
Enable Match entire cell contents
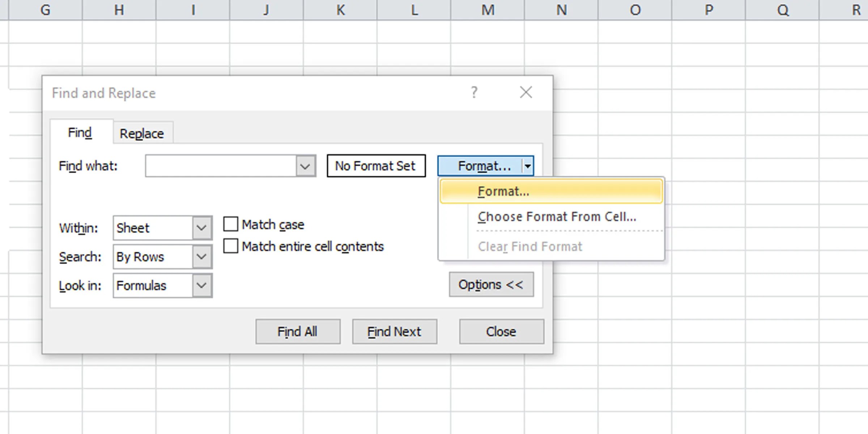[230, 246]
